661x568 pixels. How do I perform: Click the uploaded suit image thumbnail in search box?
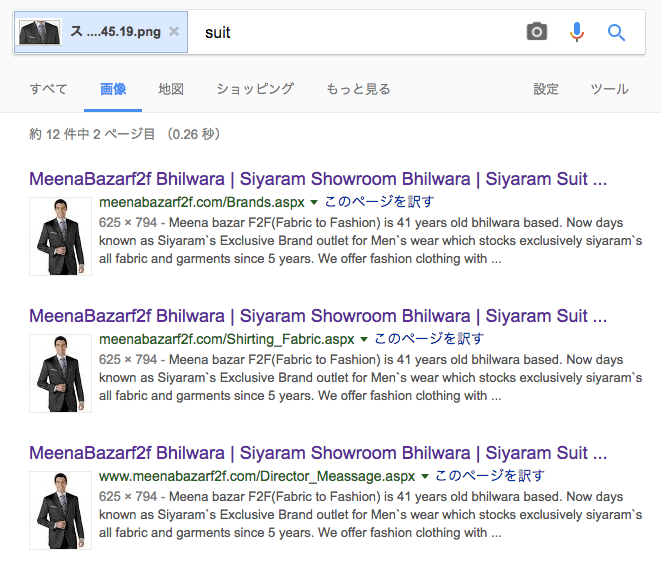coord(39,32)
